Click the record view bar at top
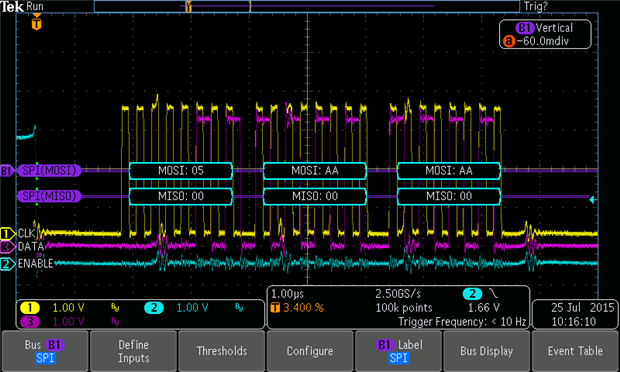This screenshot has height=372, width=620. pyautogui.click(x=307, y=6)
